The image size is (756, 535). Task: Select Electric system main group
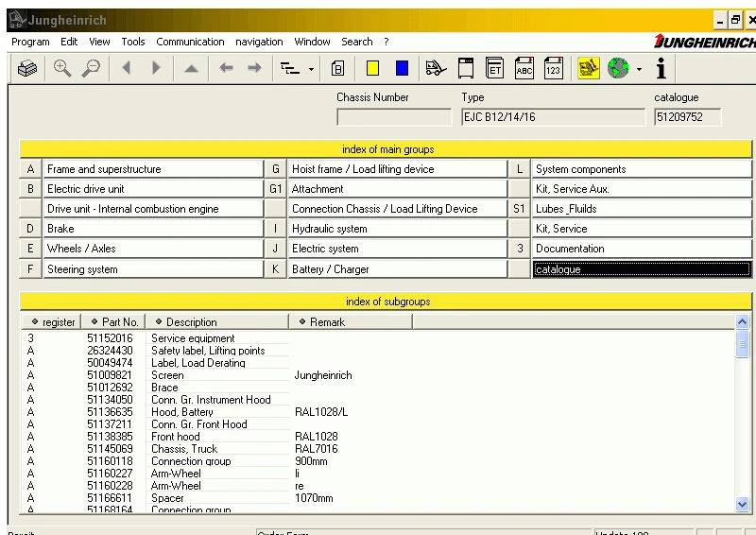click(397, 249)
